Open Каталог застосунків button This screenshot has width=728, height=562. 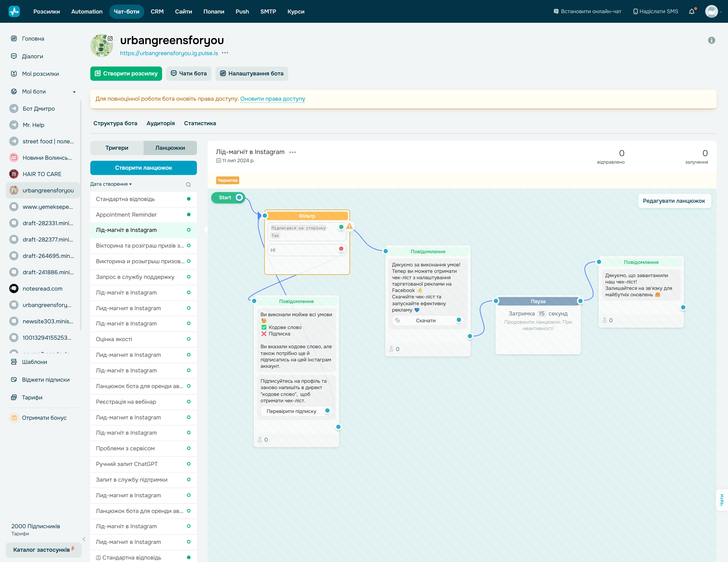click(44, 550)
